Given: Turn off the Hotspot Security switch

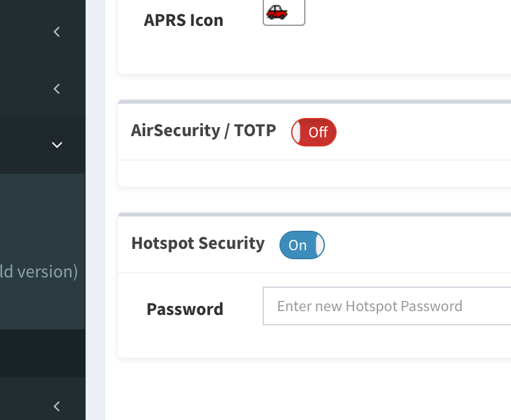Looking at the screenshot, I should (302, 245).
